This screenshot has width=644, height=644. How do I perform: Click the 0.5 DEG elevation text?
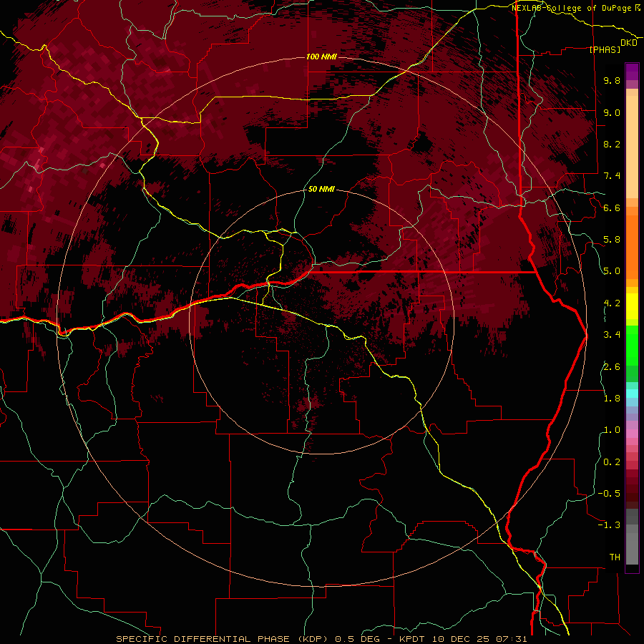[x=356, y=639]
